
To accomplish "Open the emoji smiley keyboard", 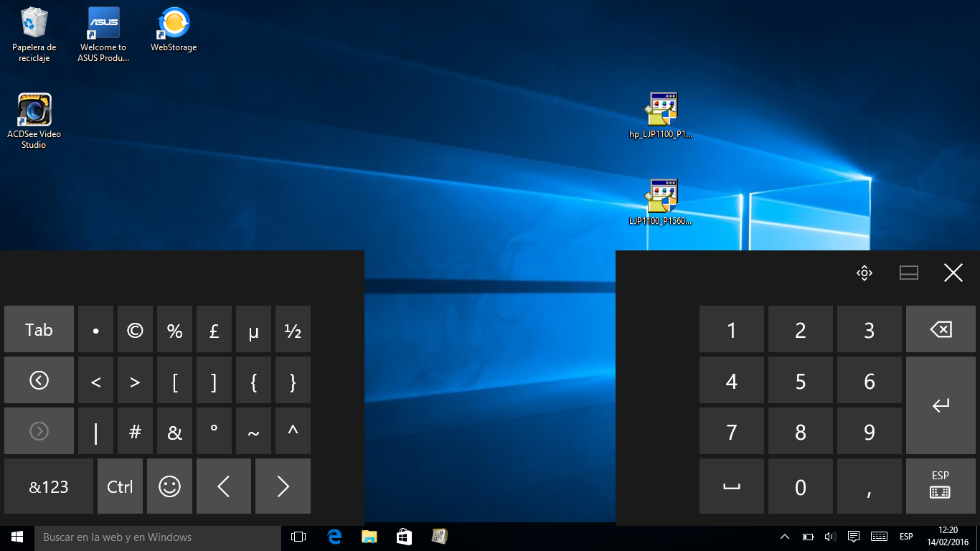I will tap(169, 486).
